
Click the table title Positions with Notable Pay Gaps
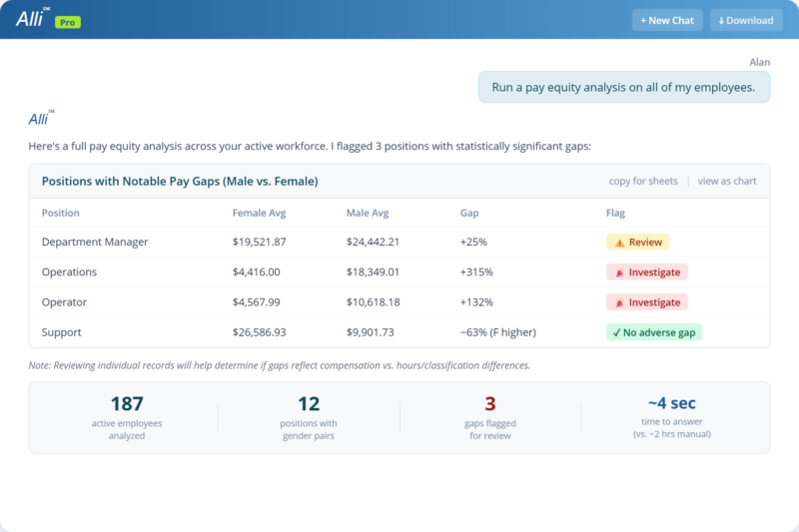click(180, 182)
